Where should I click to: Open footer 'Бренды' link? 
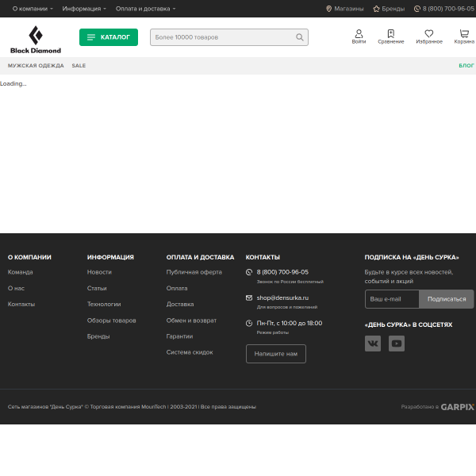[x=98, y=336]
